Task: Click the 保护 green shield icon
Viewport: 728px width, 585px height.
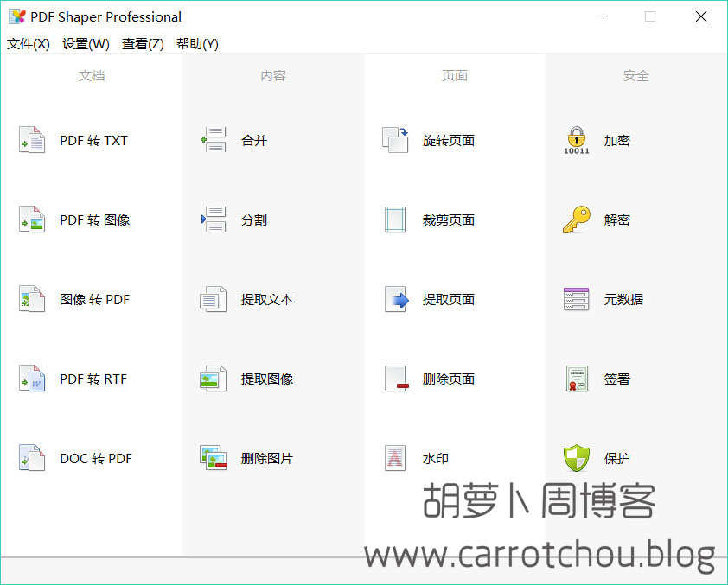Action: 576,458
